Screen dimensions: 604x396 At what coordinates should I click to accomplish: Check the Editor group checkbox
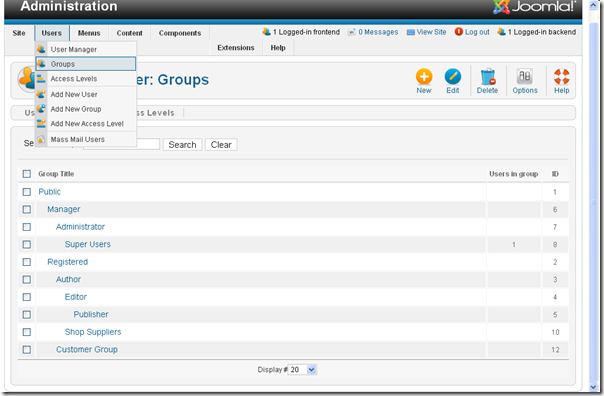tap(27, 297)
